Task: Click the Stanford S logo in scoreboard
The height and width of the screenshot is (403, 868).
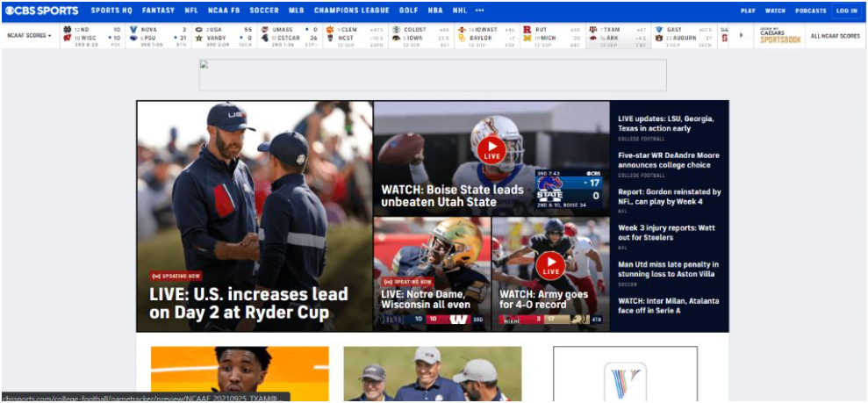Action: 724,39
